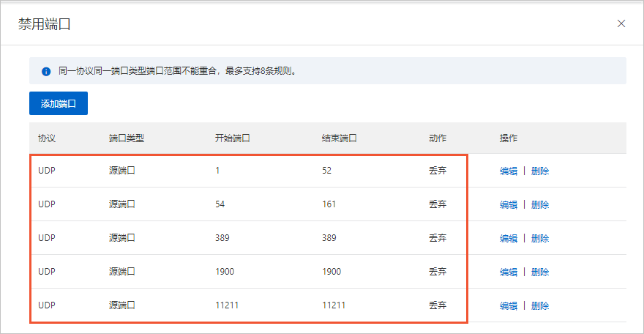Screen dimensions: 644x334
Task: Select end port value 52
Action: click(x=326, y=171)
